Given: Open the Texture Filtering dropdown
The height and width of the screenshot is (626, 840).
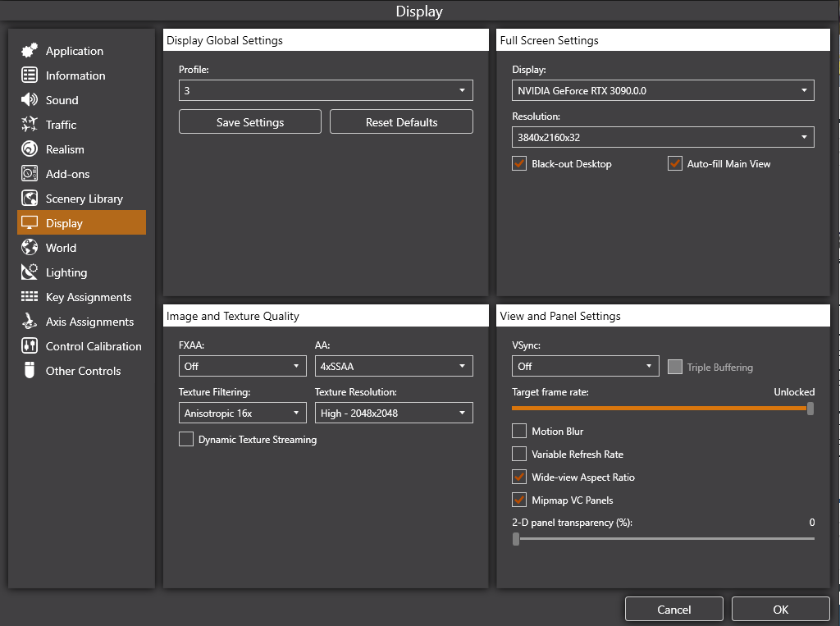Looking at the screenshot, I should pos(242,413).
